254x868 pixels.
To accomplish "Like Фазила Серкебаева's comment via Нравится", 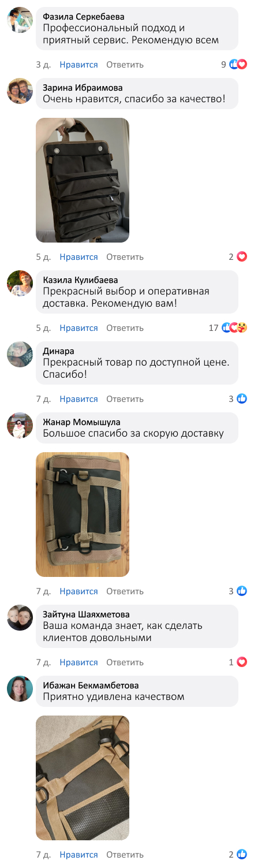I will point(79,65).
